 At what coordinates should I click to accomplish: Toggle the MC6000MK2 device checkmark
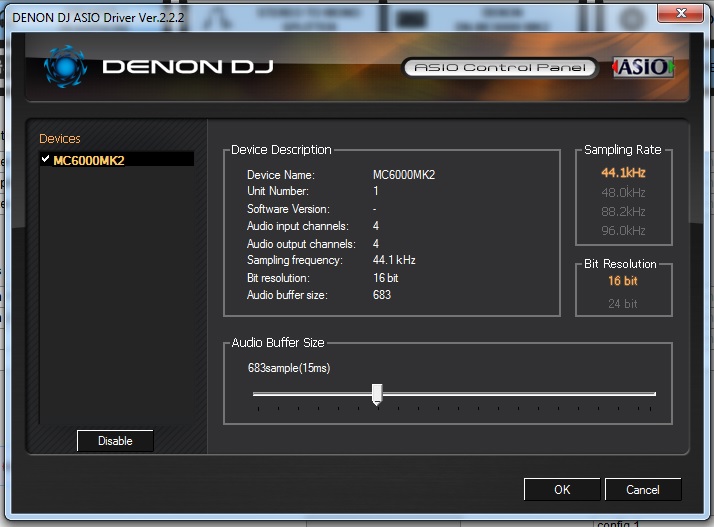pos(45,159)
